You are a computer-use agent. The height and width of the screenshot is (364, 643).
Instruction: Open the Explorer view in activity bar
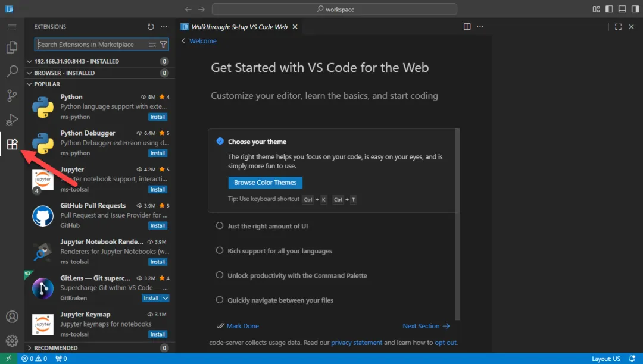click(12, 48)
